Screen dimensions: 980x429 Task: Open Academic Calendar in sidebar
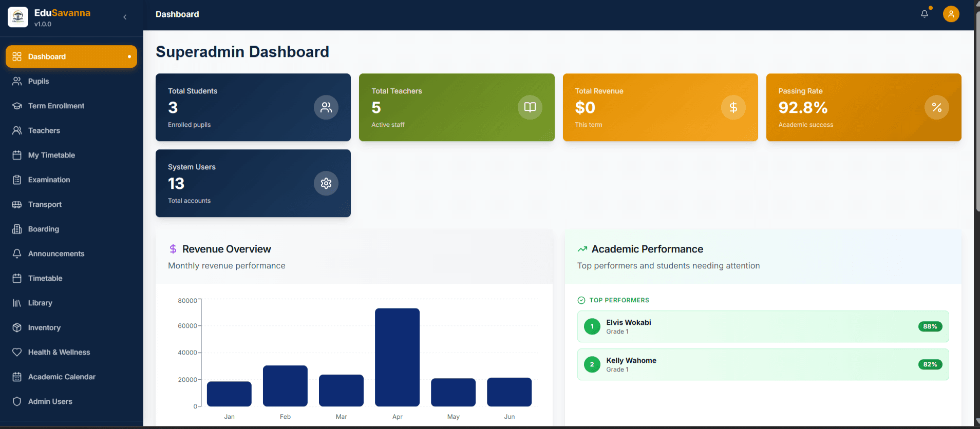click(71, 377)
